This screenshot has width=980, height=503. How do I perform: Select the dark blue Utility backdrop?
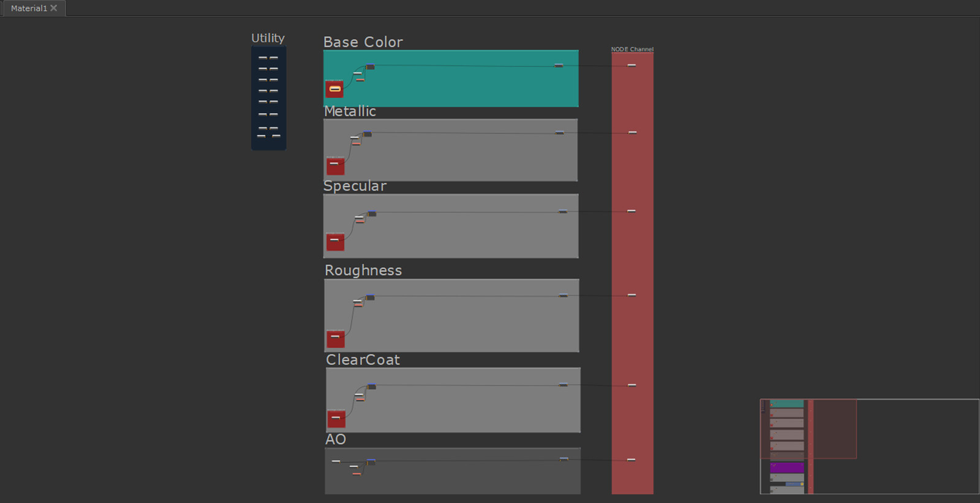268,98
